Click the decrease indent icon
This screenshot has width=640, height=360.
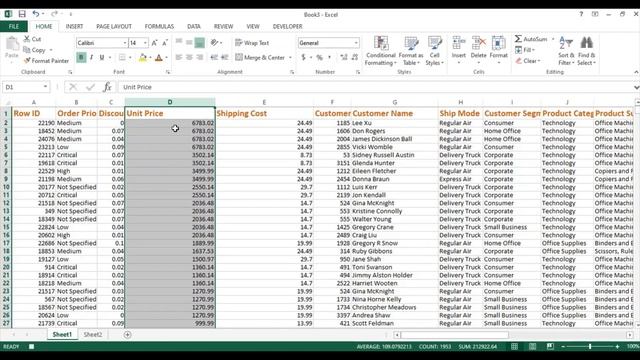tap(214, 58)
